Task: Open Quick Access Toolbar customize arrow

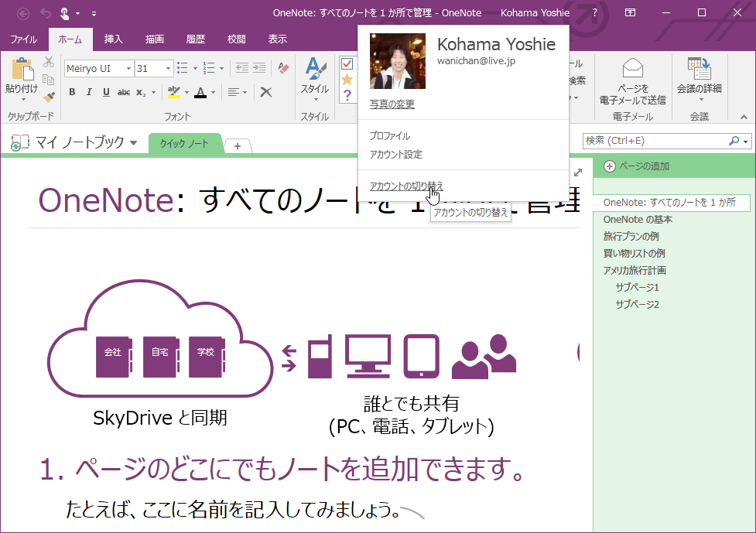Action: coord(94,14)
